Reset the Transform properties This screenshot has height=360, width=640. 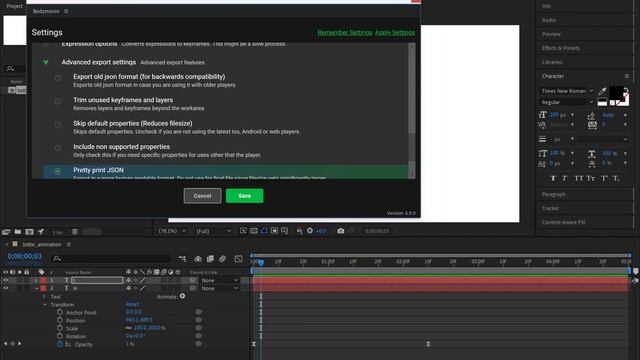(x=132, y=304)
